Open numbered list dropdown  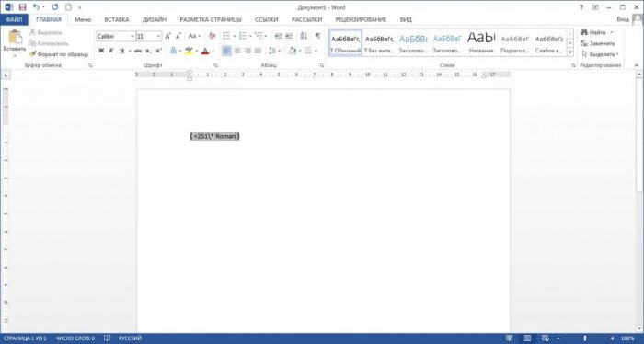[x=250, y=36]
